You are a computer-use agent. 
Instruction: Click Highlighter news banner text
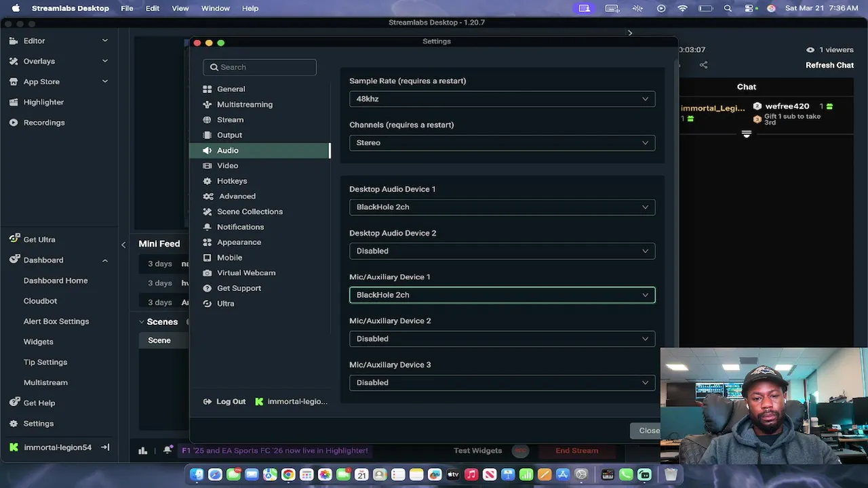click(275, 450)
